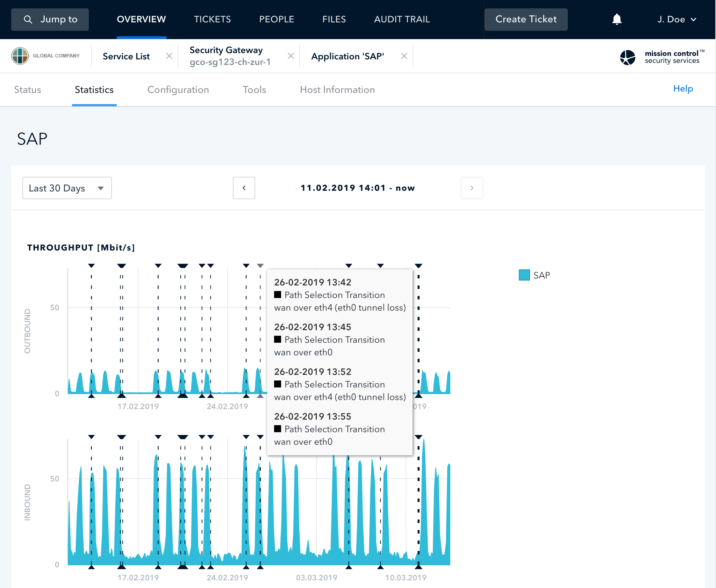Click the 26-02-2019 13:42 tooltip entry
The image size is (716, 588).
pos(340,295)
